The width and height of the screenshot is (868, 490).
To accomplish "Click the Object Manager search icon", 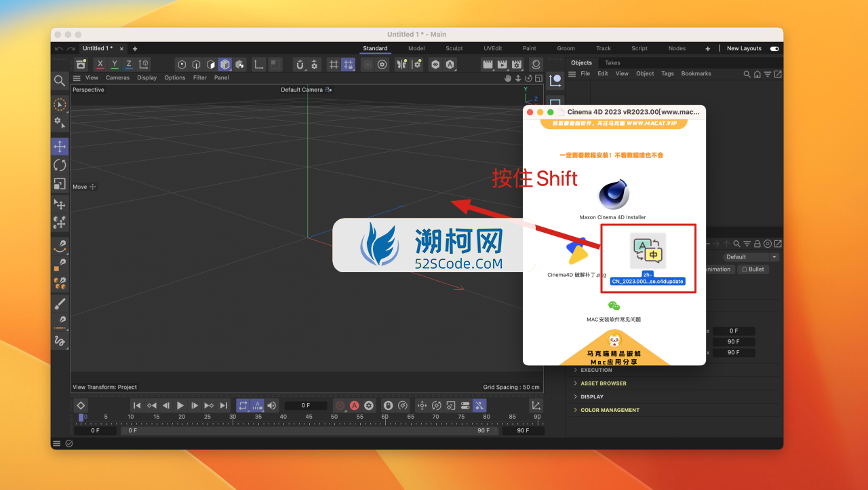I will tap(747, 74).
